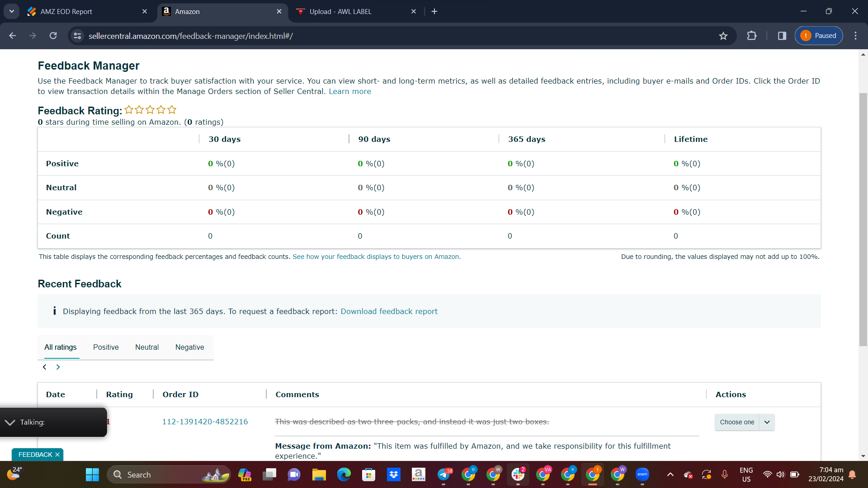Open Telegram from the taskbar
Viewport: 868px width, 488px height.
click(443, 474)
